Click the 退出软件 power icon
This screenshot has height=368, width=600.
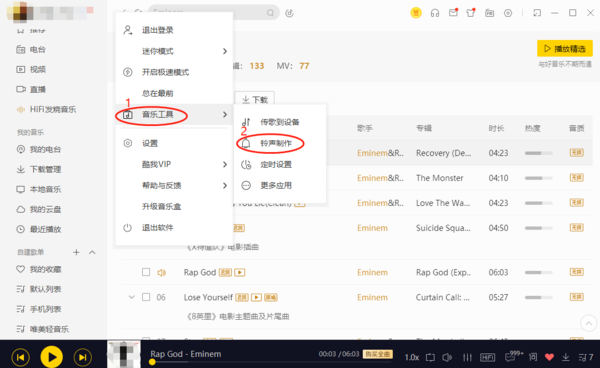point(127,228)
